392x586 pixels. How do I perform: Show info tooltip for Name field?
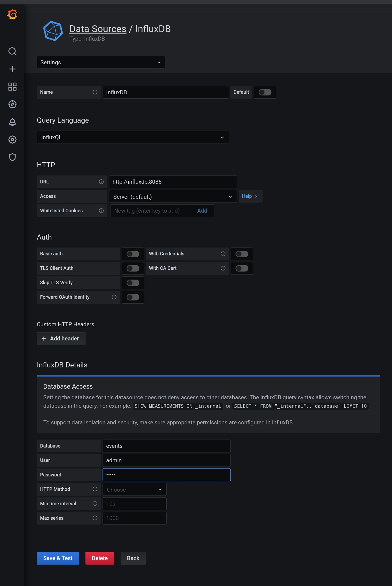[95, 92]
